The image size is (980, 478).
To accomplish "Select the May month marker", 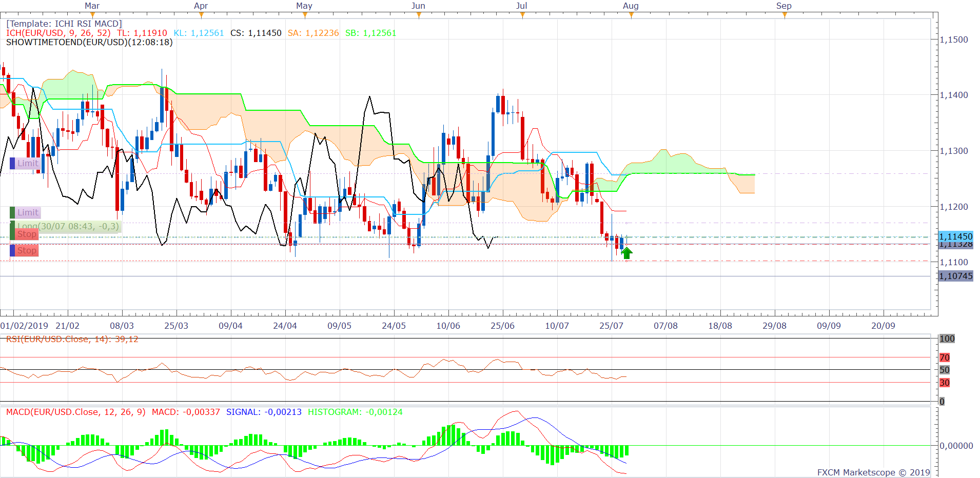I will tap(304, 6).
